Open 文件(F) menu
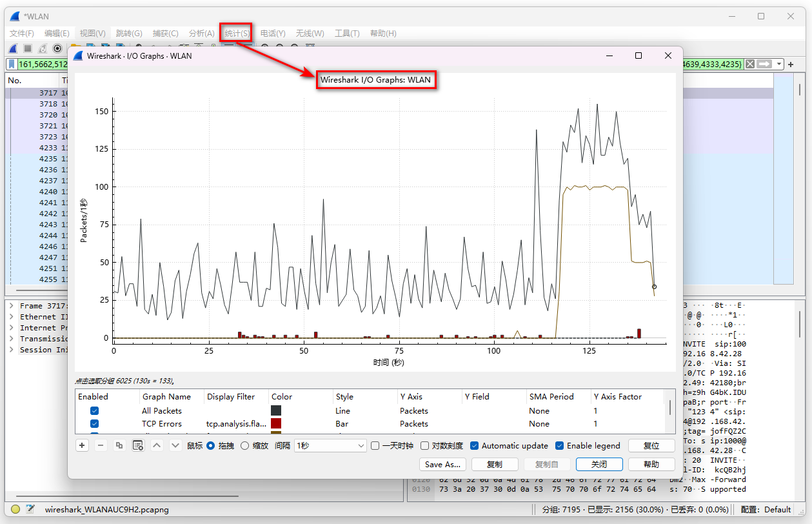The height and width of the screenshot is (524, 812). click(22, 34)
